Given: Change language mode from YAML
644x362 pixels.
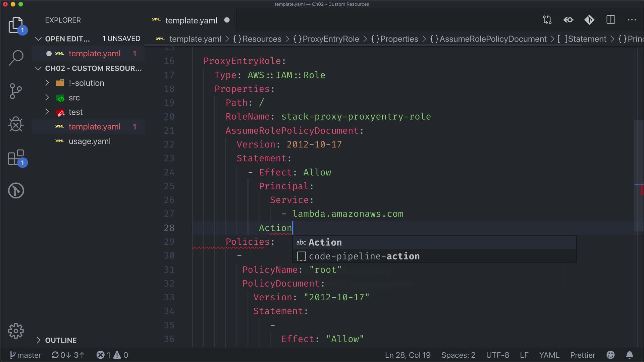Looking at the screenshot, I should (x=549, y=355).
